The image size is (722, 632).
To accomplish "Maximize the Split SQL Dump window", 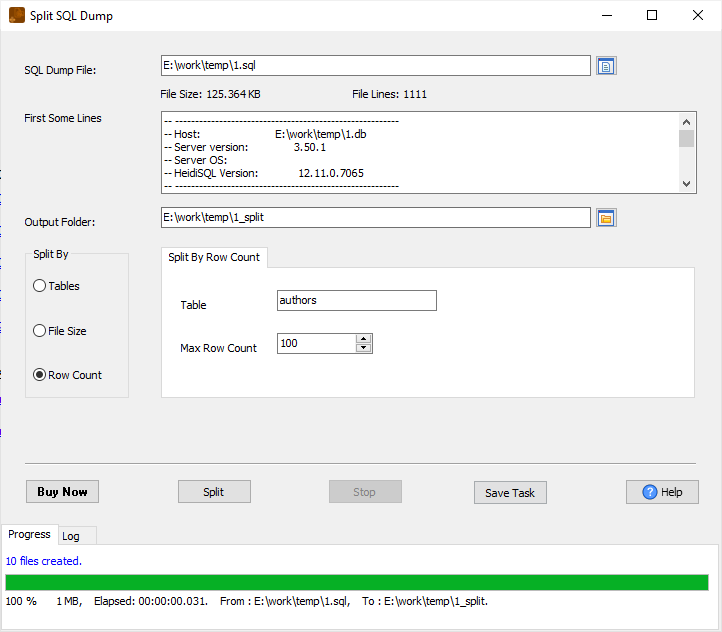I will pos(652,15).
